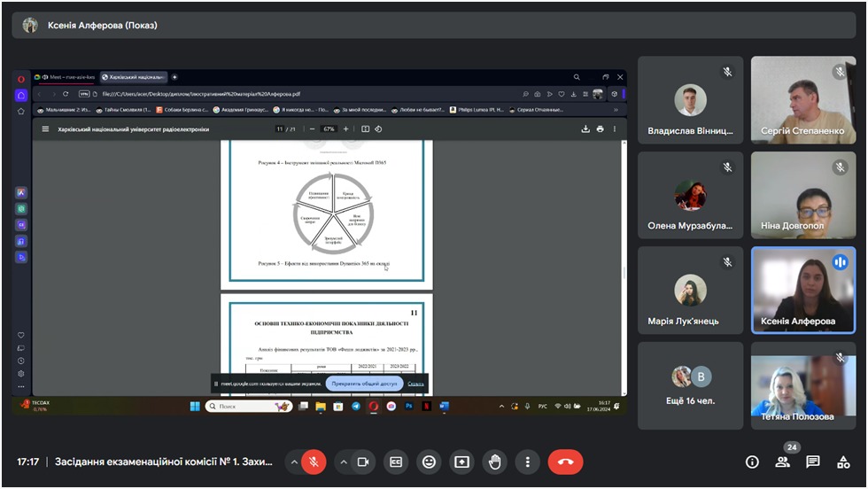Raise your hand in the meeting
The width and height of the screenshot is (868, 489).
coord(494,462)
